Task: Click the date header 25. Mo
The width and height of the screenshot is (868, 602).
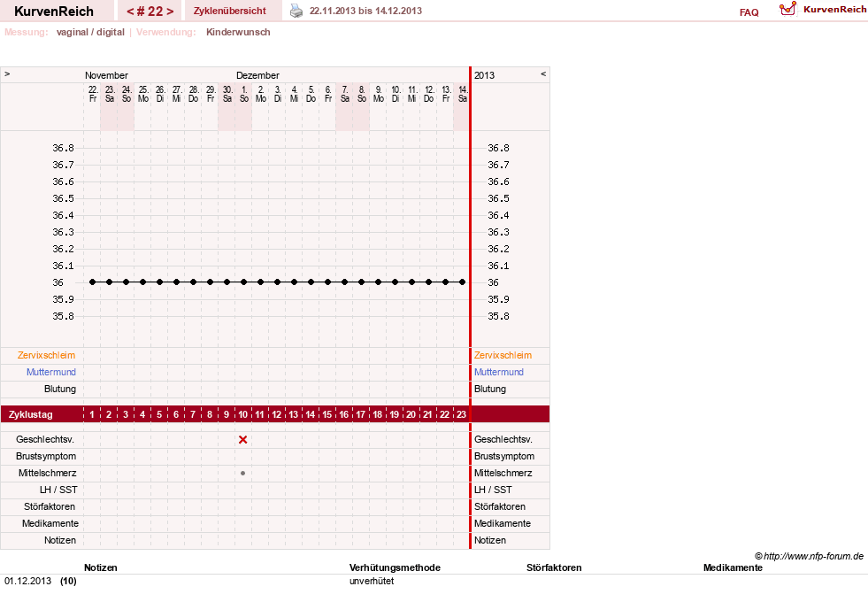Action: [x=142, y=94]
